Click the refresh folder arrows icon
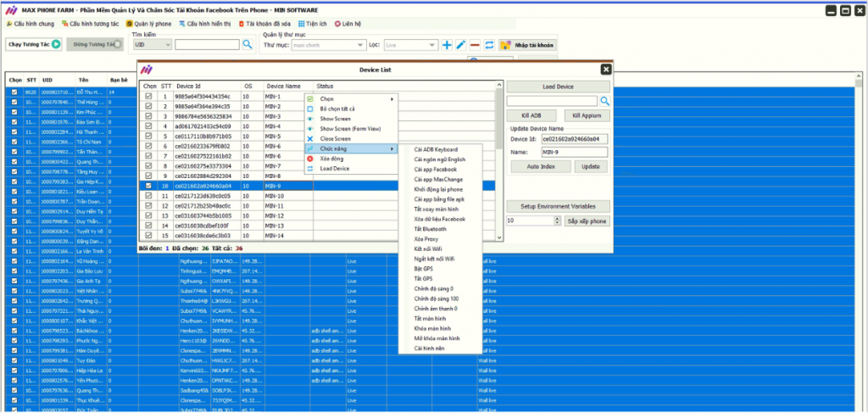The image size is (868, 413). tap(489, 45)
